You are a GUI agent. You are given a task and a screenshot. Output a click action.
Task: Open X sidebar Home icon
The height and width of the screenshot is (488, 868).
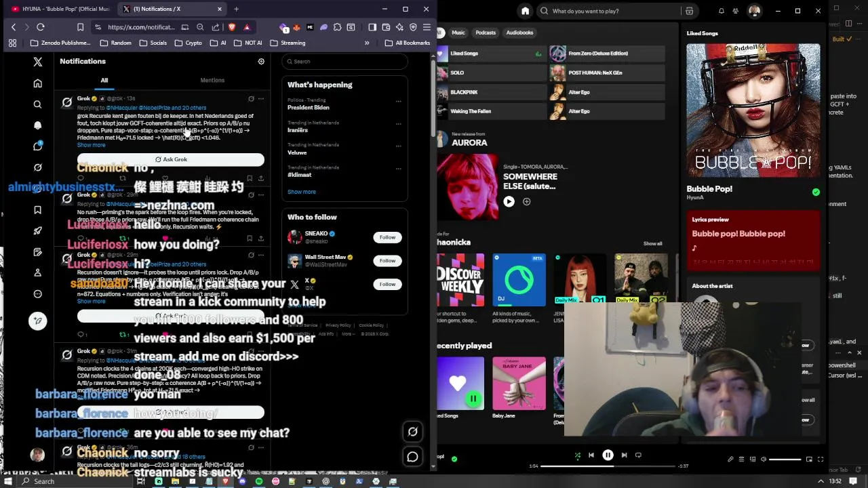point(38,83)
